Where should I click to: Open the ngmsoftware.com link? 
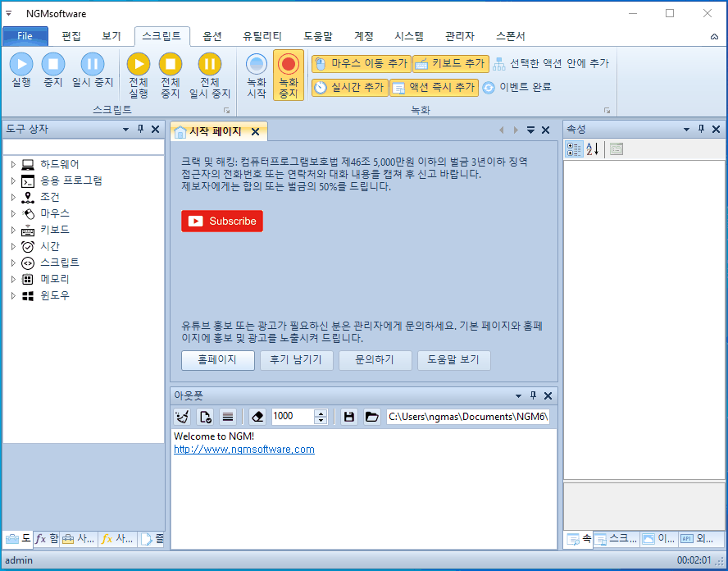click(x=244, y=450)
